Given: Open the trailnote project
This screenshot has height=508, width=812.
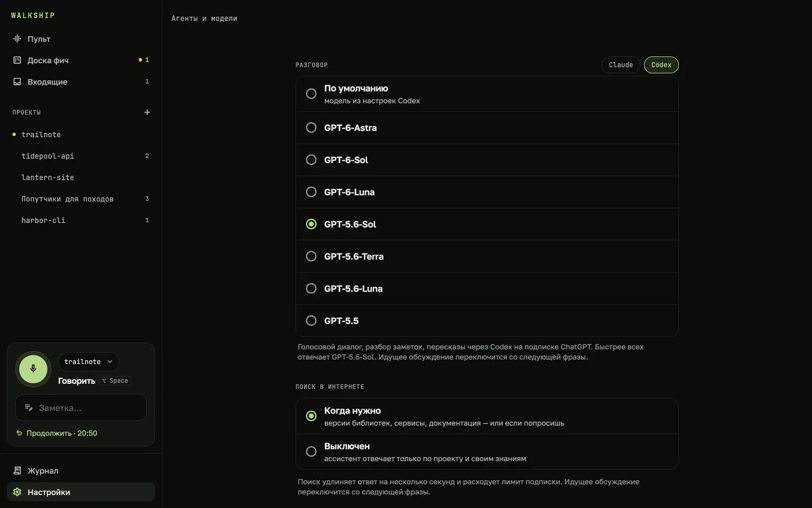Looking at the screenshot, I should [81, 134].
